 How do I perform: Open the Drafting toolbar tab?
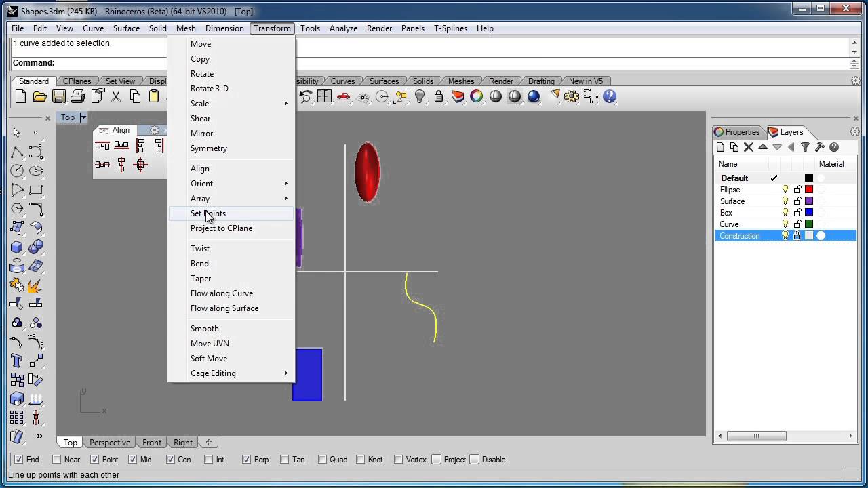point(541,81)
